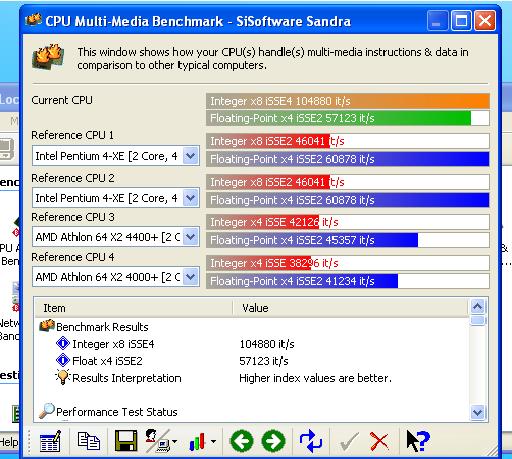
Task: Click the Value column header
Action: (x=350, y=308)
